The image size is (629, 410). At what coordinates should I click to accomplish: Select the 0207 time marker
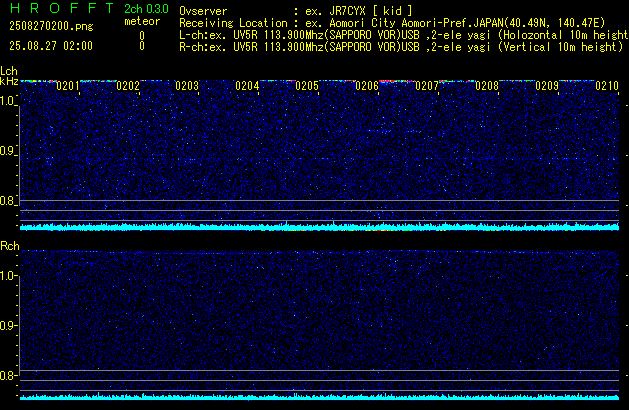tap(427, 86)
